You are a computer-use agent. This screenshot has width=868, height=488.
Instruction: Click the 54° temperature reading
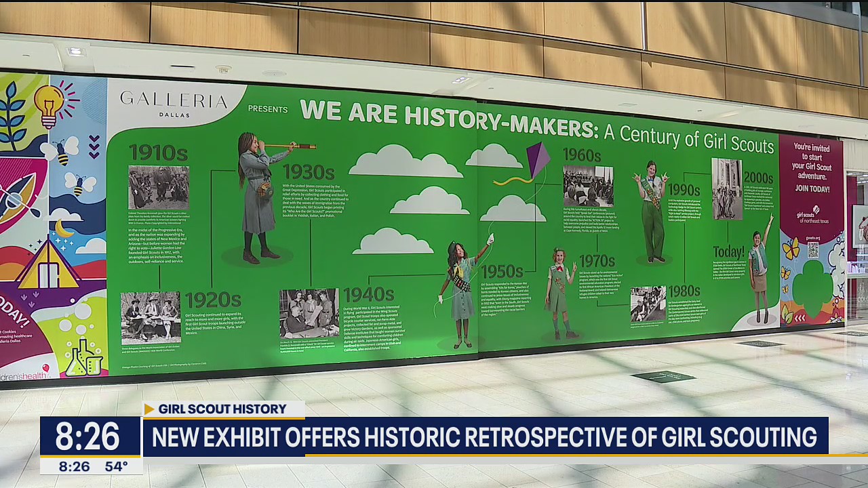point(116,466)
